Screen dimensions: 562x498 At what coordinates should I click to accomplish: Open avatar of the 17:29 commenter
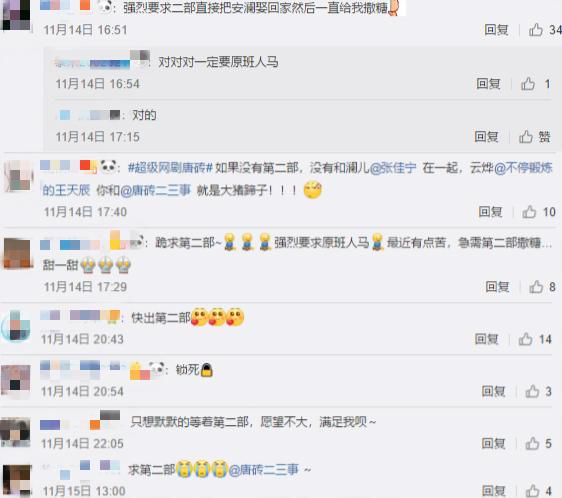point(17,254)
